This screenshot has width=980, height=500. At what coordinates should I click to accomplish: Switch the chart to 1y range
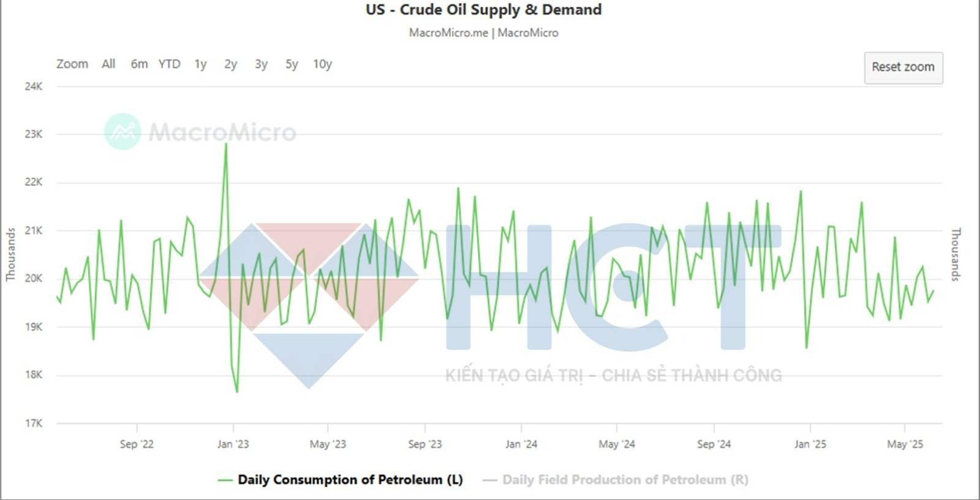pyautogui.click(x=200, y=64)
